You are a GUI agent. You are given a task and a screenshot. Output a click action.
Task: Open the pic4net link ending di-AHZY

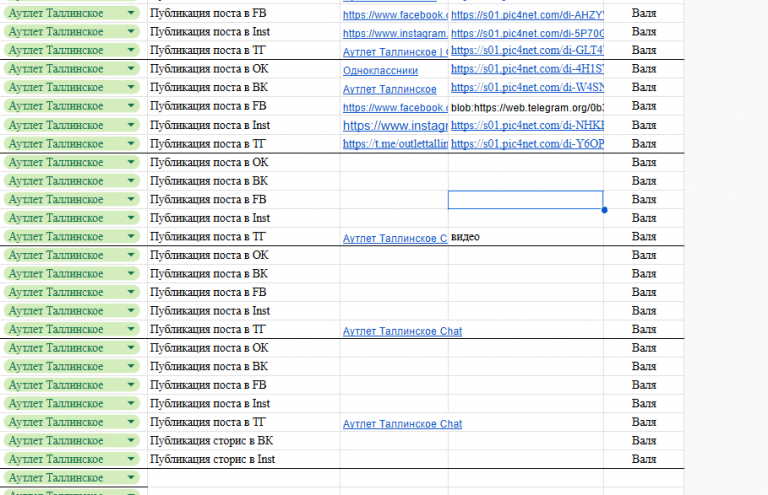pos(527,15)
